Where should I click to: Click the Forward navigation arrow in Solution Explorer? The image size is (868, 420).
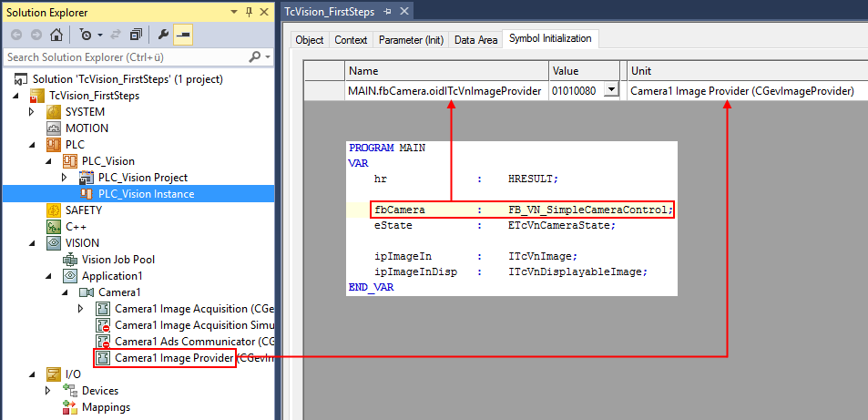pos(36,35)
